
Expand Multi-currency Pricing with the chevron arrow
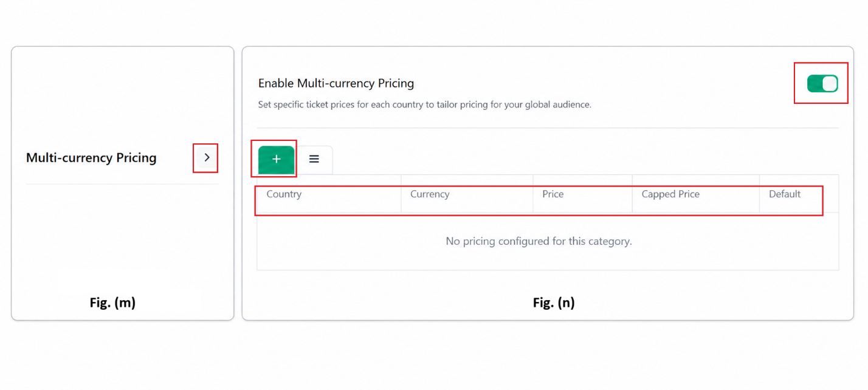pos(207,157)
